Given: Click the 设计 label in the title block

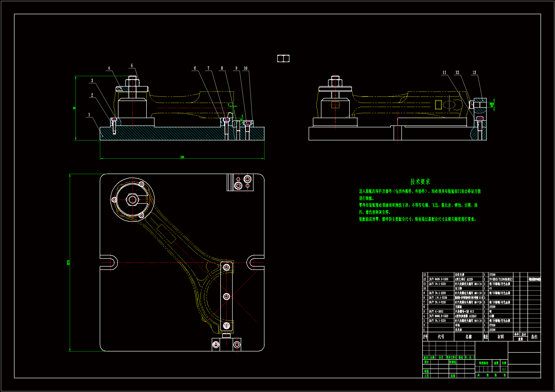Looking at the screenshot, I should [426, 362].
